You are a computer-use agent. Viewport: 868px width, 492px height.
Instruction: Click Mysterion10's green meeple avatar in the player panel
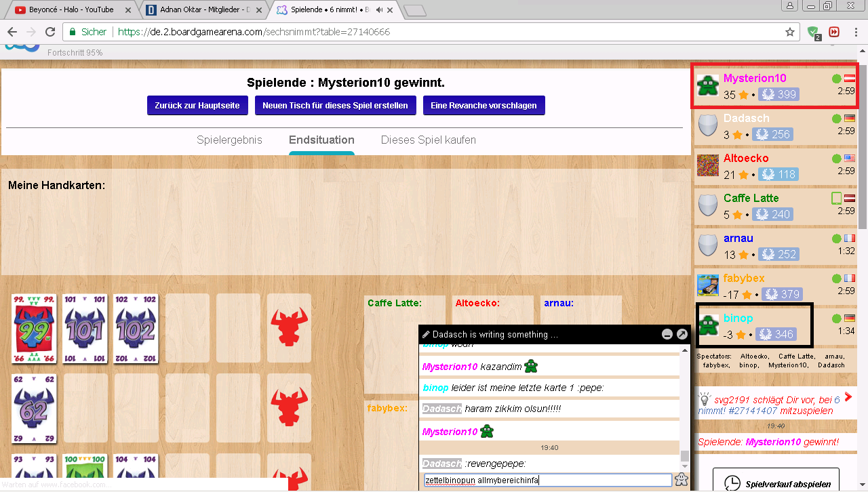click(708, 85)
